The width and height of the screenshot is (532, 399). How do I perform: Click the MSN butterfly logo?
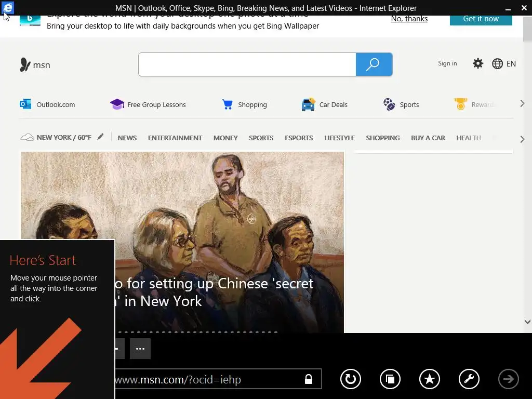[x=25, y=64]
